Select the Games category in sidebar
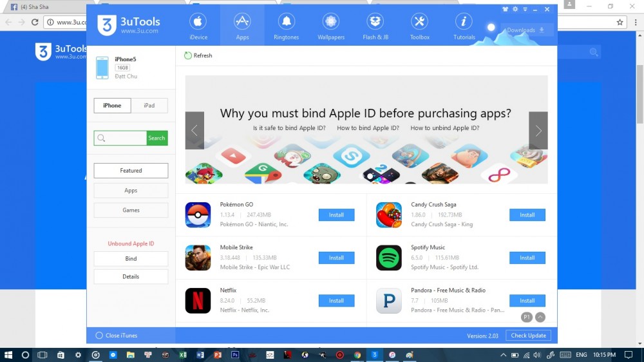Image resolution: width=644 pixels, height=362 pixels. (x=131, y=211)
